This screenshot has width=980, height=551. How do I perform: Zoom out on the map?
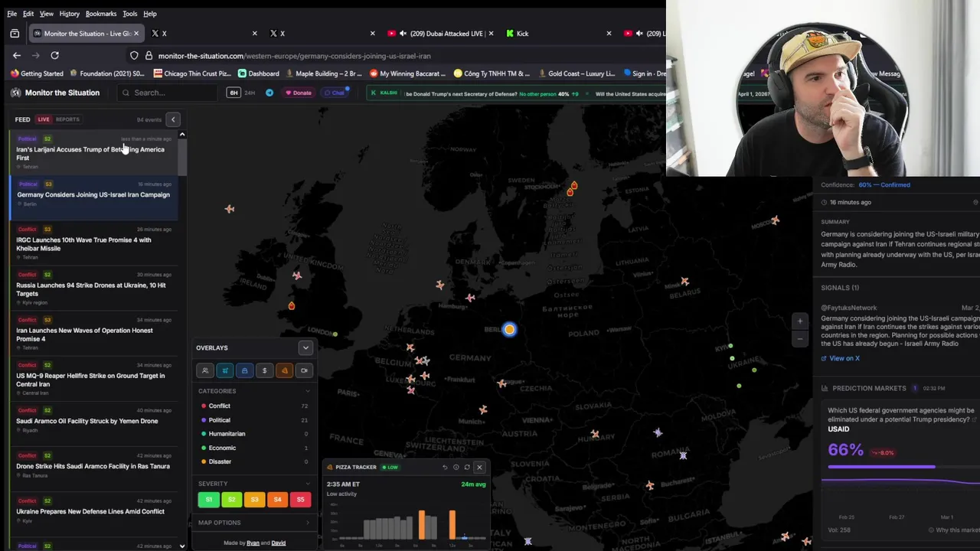(799, 337)
